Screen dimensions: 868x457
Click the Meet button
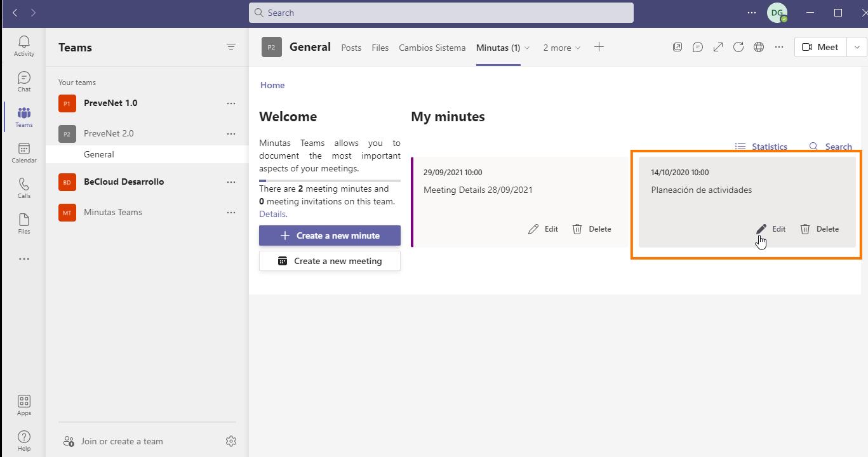(x=820, y=47)
